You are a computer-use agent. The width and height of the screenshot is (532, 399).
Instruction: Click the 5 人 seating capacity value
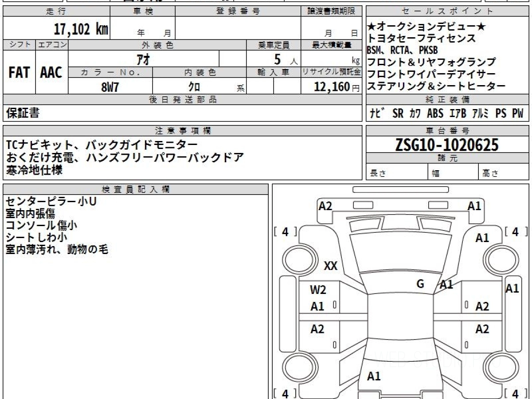286,59
